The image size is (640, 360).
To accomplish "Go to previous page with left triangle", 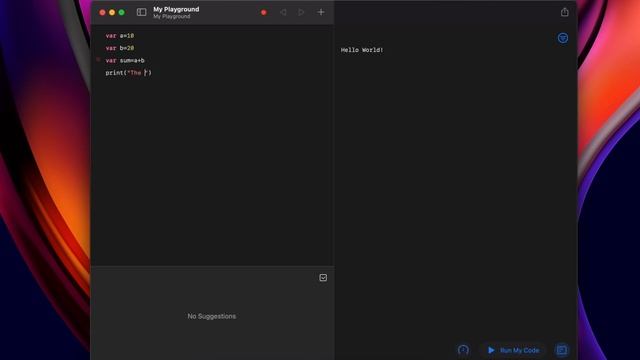I will point(283,12).
